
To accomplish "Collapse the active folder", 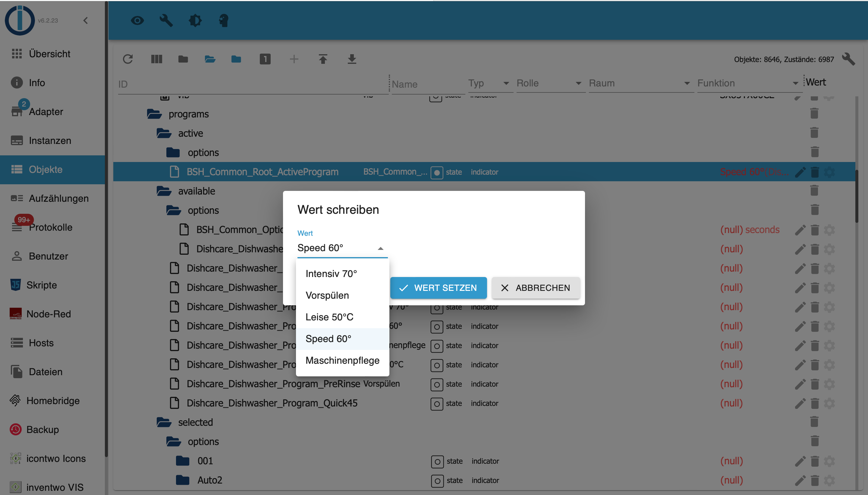I will click(x=164, y=133).
